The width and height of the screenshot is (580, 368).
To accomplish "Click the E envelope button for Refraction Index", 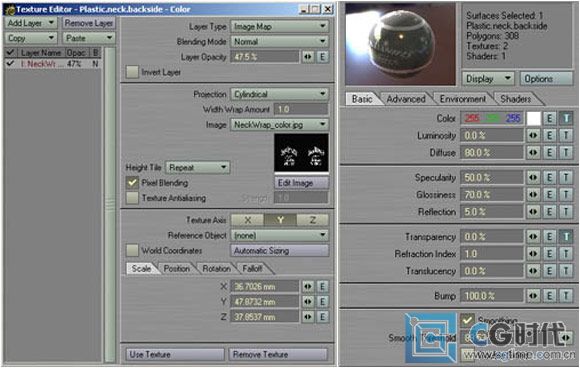I will click(549, 254).
